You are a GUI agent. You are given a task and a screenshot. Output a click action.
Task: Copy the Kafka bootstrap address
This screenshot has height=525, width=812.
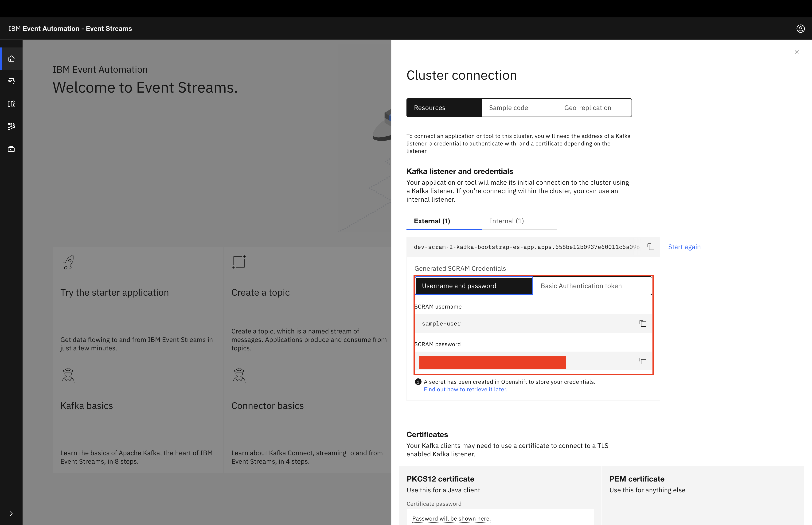651,247
